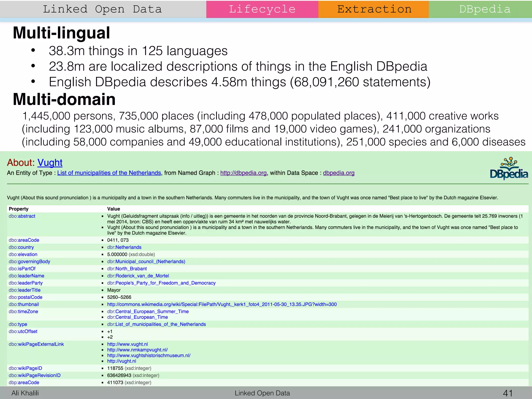
Task: Click the slide number 41
Action: click(x=508, y=393)
